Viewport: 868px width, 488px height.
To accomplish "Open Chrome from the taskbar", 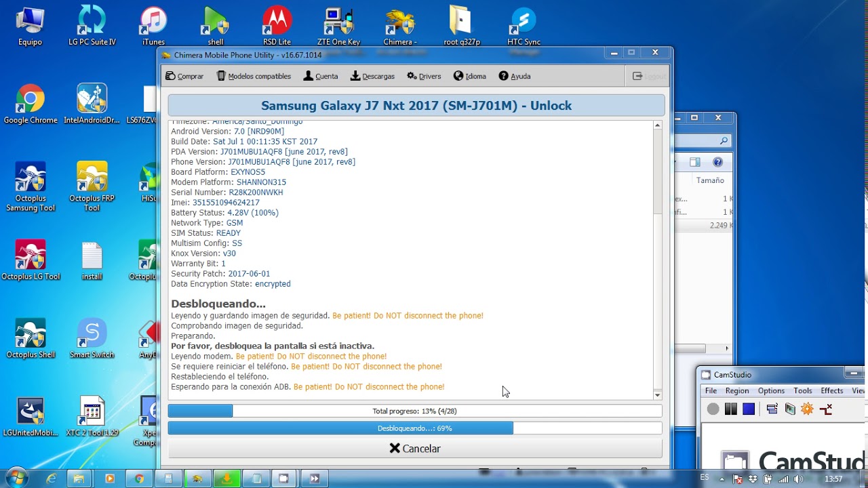I will click(139, 479).
